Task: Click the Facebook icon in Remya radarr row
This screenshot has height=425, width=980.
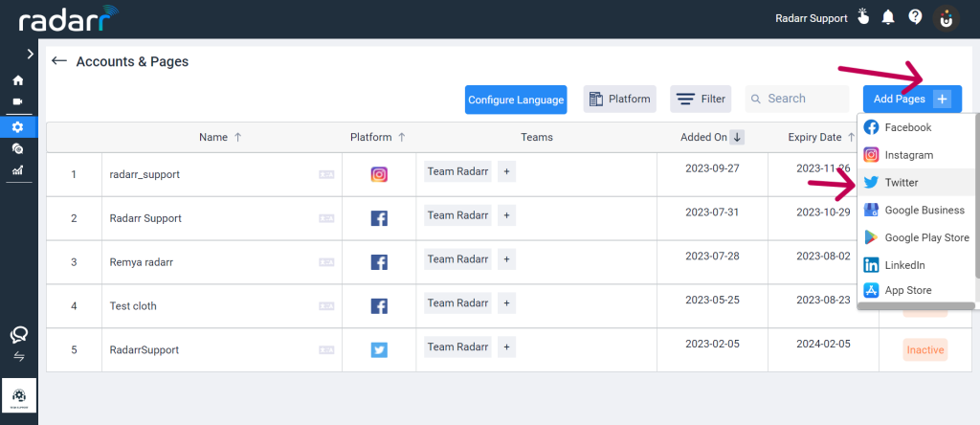Action: [x=379, y=262]
